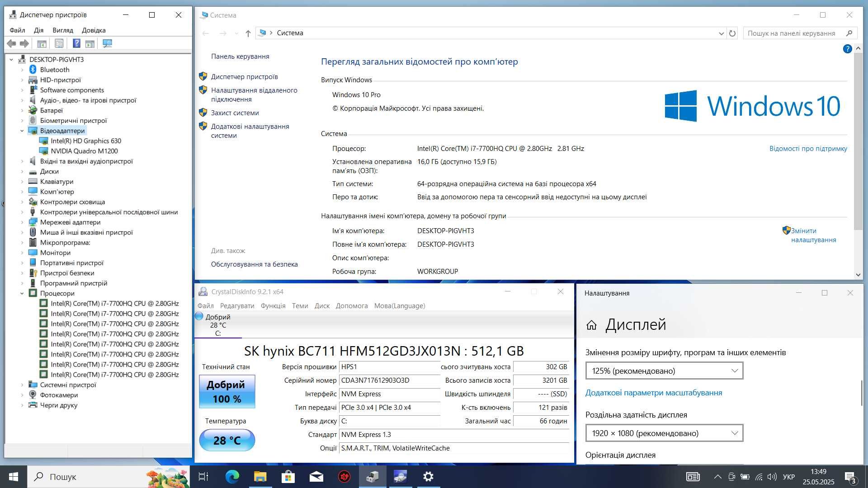Click the 28 °C temperature button

pyautogui.click(x=227, y=440)
